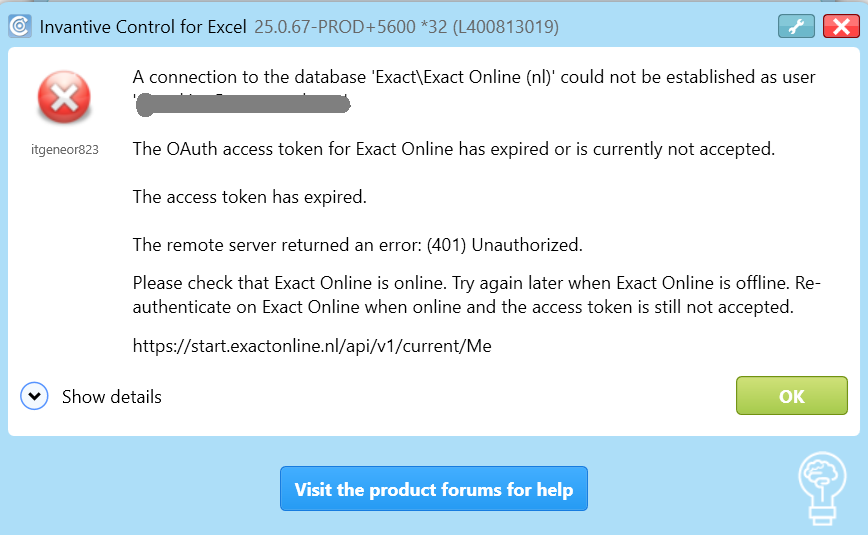Open settings with the wrench icon
The width and height of the screenshot is (868, 535).
(x=796, y=27)
